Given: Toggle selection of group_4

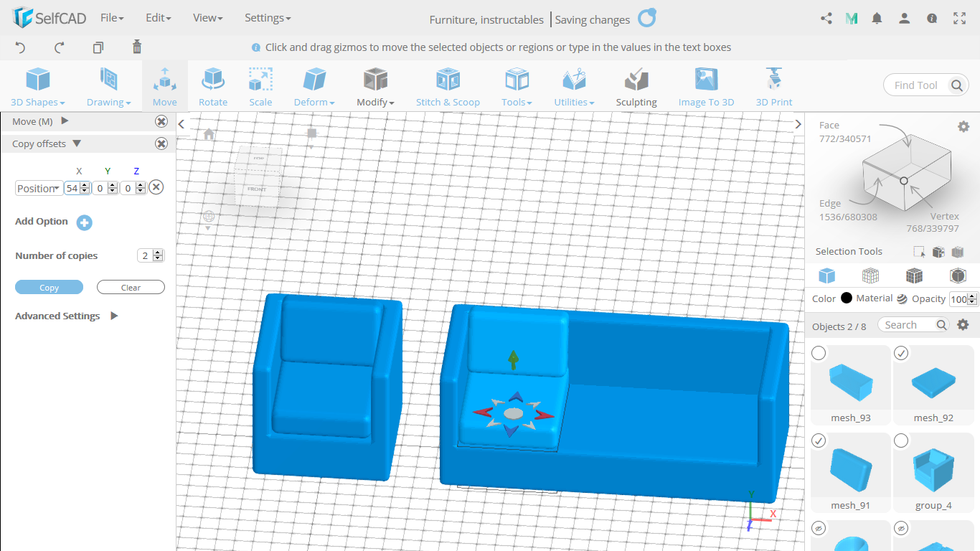Looking at the screenshot, I should tap(901, 441).
